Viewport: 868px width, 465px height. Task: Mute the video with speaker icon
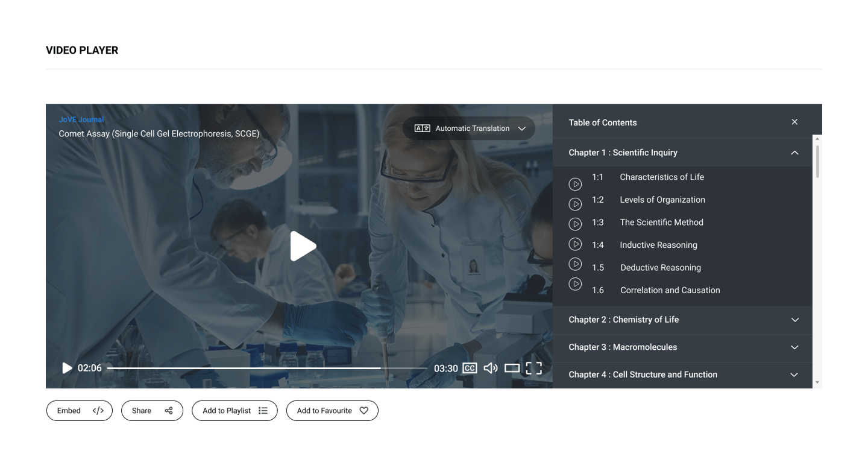click(491, 368)
